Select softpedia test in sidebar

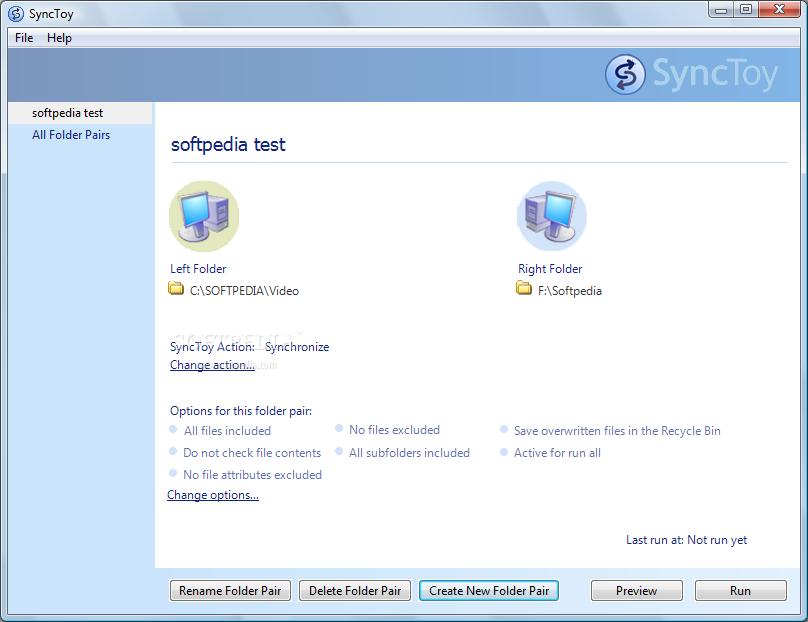point(80,113)
